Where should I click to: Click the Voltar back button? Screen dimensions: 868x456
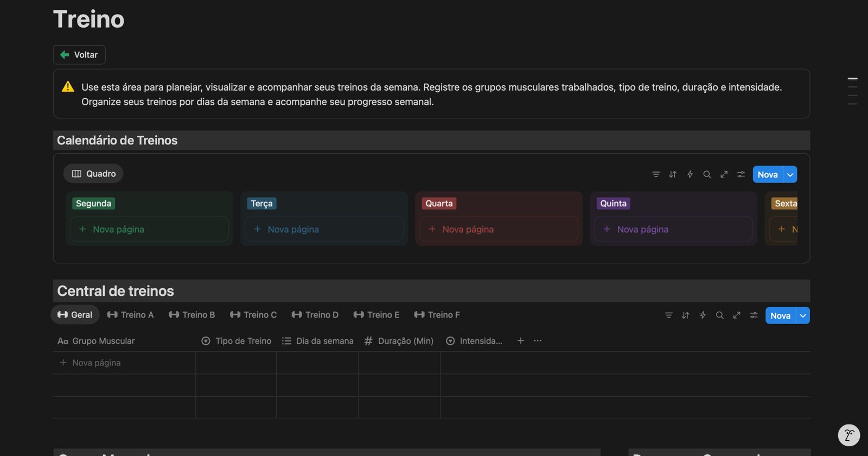tap(79, 55)
